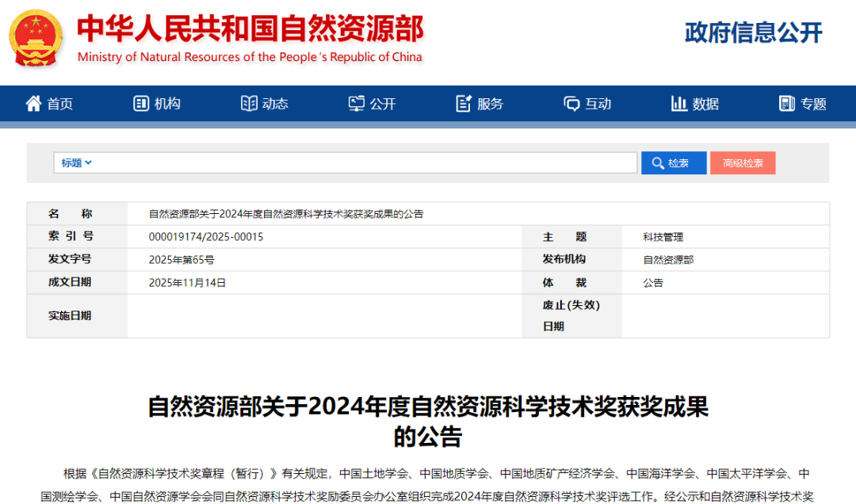This screenshot has width=856, height=504.
Task: Click the 专题 special topics icon
Action: [x=787, y=104]
